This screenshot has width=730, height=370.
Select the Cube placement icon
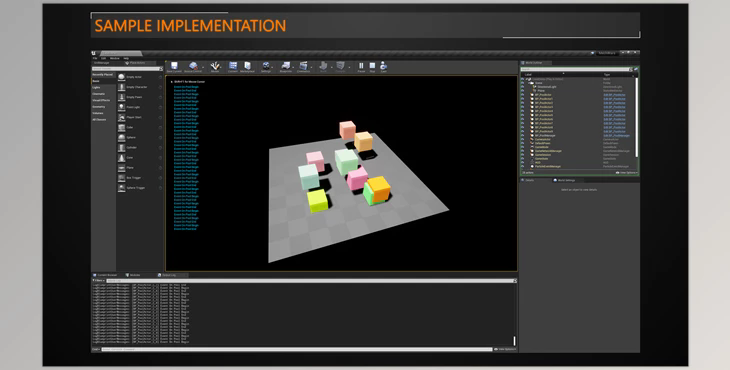(122, 128)
